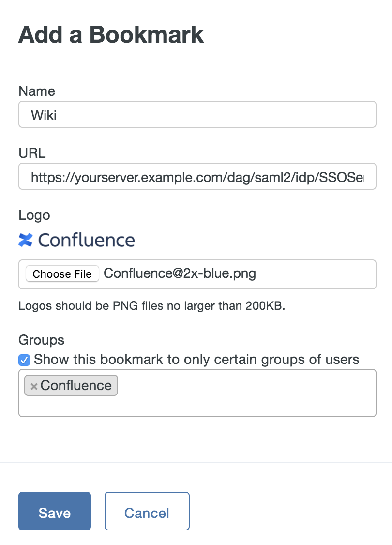Viewport: 392px width, 545px height.
Task: Click the PNG size limit hint text
Action: [x=151, y=306]
